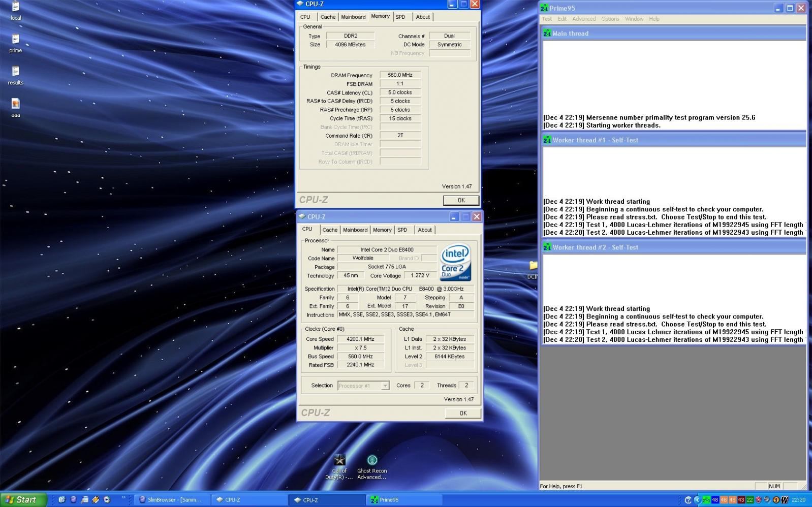
Task: Expand the Quick Launch overflow chevron
Action: 123,498
